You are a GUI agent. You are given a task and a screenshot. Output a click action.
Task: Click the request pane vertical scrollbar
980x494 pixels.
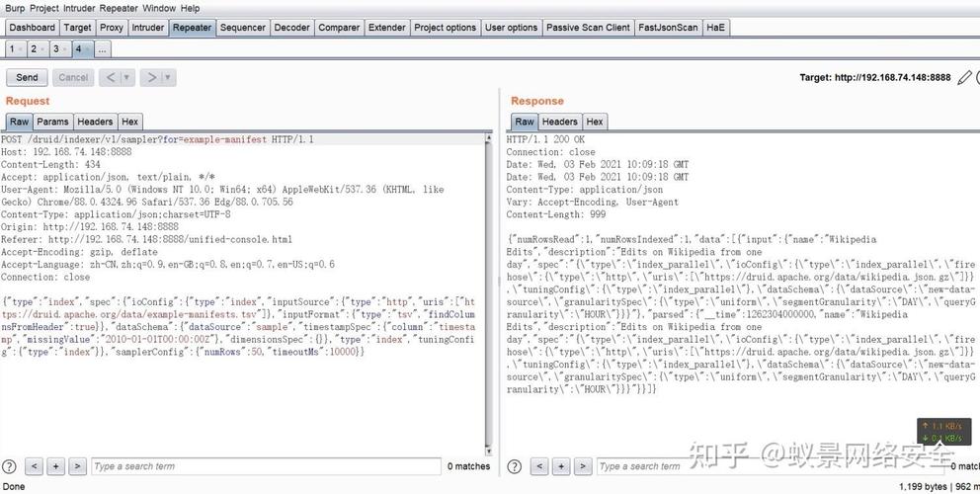pyautogui.click(x=489, y=293)
